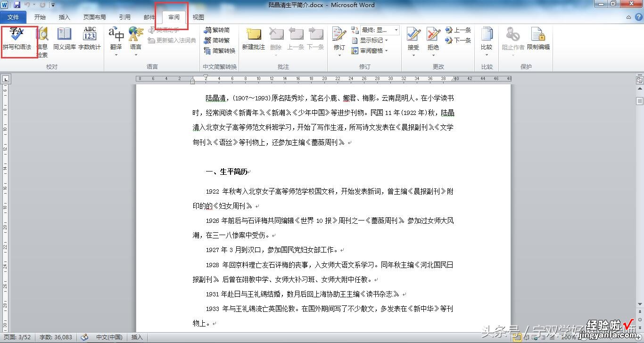Undo using the Quick Access toolbar
The image size is (644, 343).
pos(27,5)
